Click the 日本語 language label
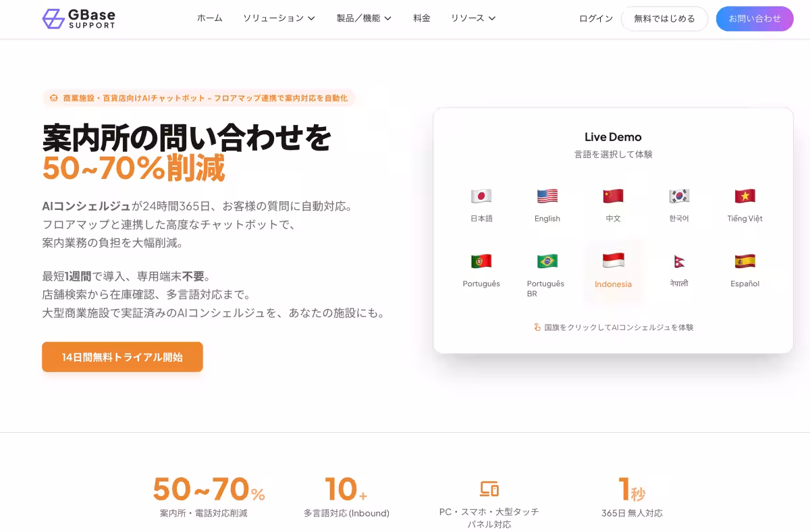The width and height of the screenshot is (810, 532). (x=481, y=219)
